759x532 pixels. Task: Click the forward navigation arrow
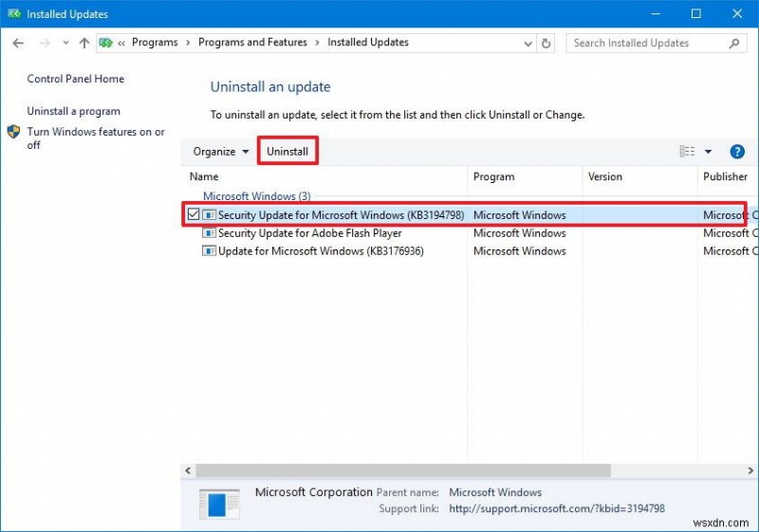click(44, 43)
